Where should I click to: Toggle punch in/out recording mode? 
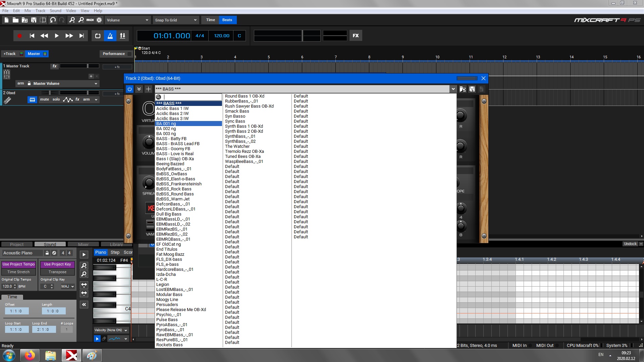click(x=122, y=36)
